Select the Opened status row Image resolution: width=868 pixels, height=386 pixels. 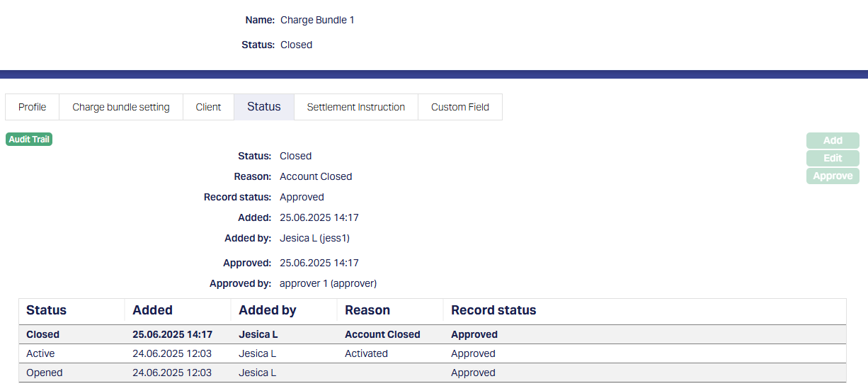[x=45, y=373]
